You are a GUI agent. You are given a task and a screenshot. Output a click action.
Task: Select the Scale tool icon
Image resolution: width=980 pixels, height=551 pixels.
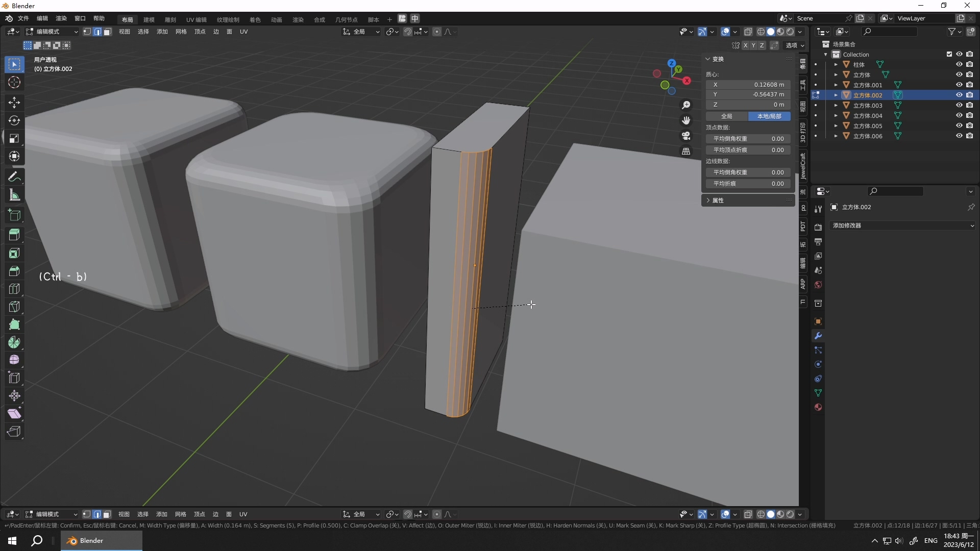14,138
